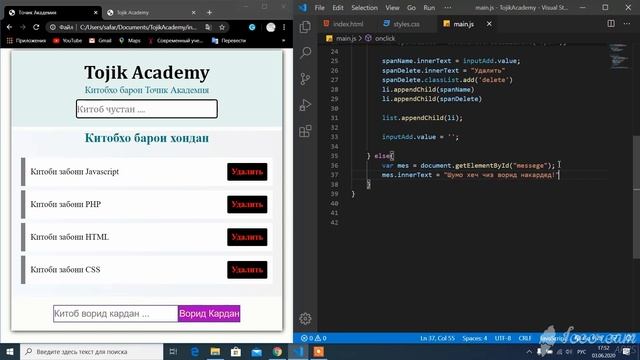Click the editor vertical scrollbar
This screenshot has height=360, width=640.
point(636,197)
